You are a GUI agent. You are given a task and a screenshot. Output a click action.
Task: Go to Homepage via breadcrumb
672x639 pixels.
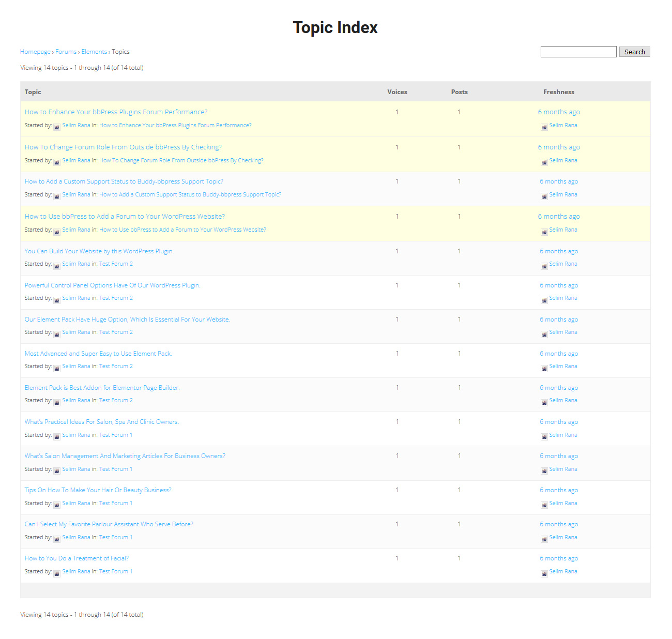[35, 52]
